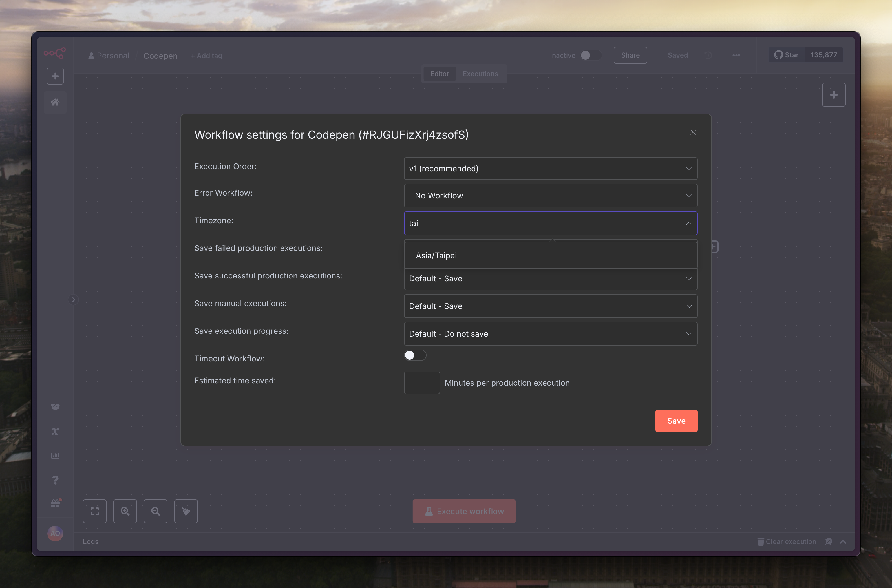Open the help question mark icon
This screenshot has height=588, width=892.
[x=55, y=480]
